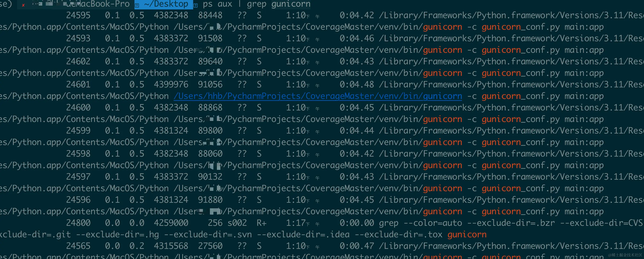Click the missing-glyph box after ~/Desktop
Image resolution: width=644 pixels, height=259 pixels.
click(x=196, y=6)
